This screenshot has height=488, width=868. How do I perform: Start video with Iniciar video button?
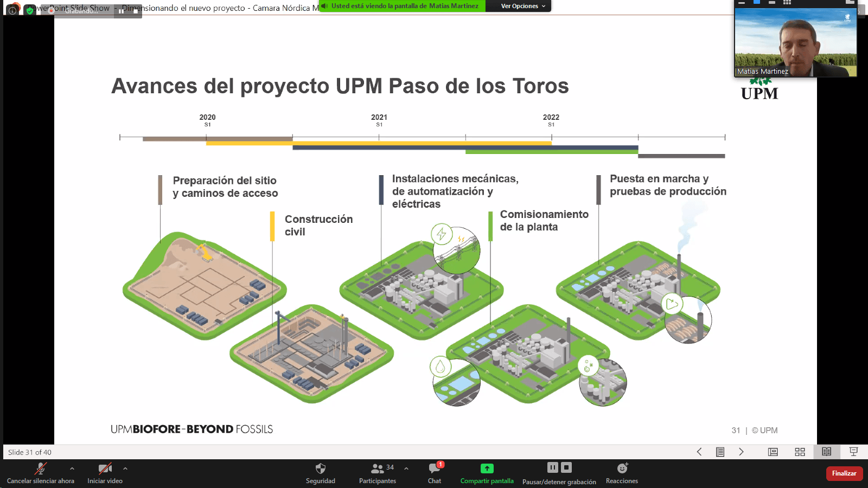(x=105, y=473)
